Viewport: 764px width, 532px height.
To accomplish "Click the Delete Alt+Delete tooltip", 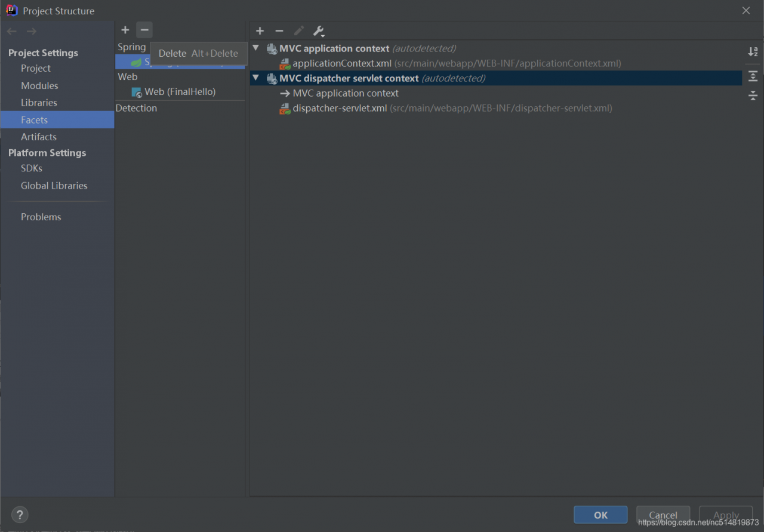I will click(x=199, y=53).
